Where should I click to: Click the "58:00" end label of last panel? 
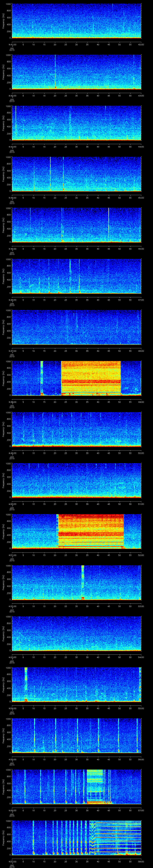point(141,861)
